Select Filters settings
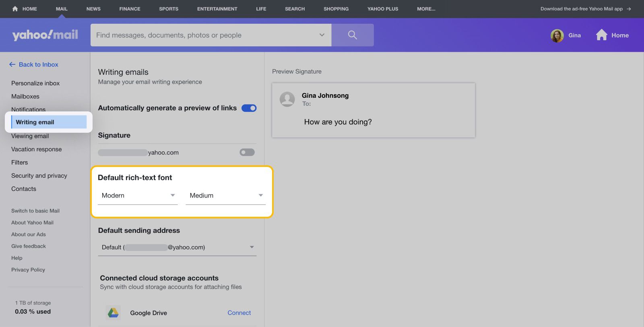The height and width of the screenshot is (327, 644). click(20, 162)
